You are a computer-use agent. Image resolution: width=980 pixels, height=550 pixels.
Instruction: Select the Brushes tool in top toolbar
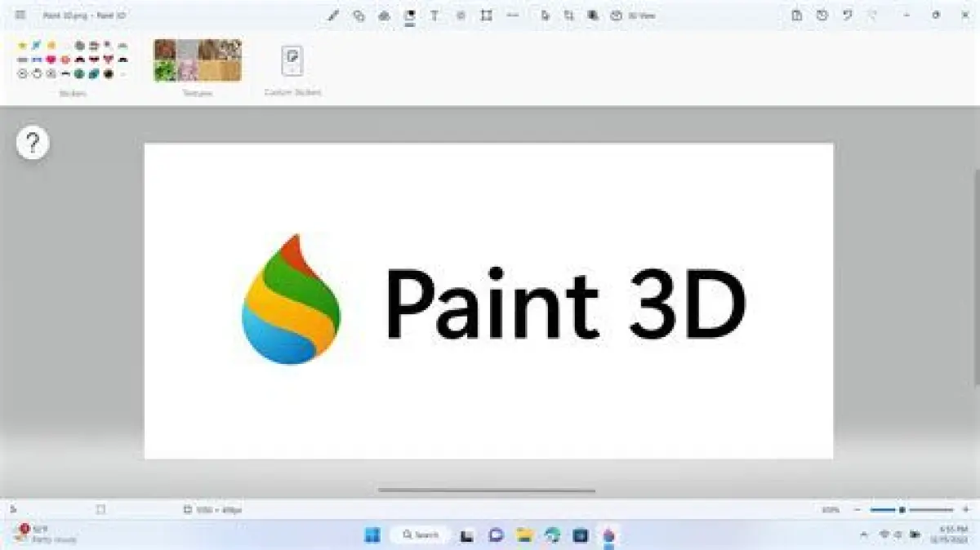[x=333, y=16]
